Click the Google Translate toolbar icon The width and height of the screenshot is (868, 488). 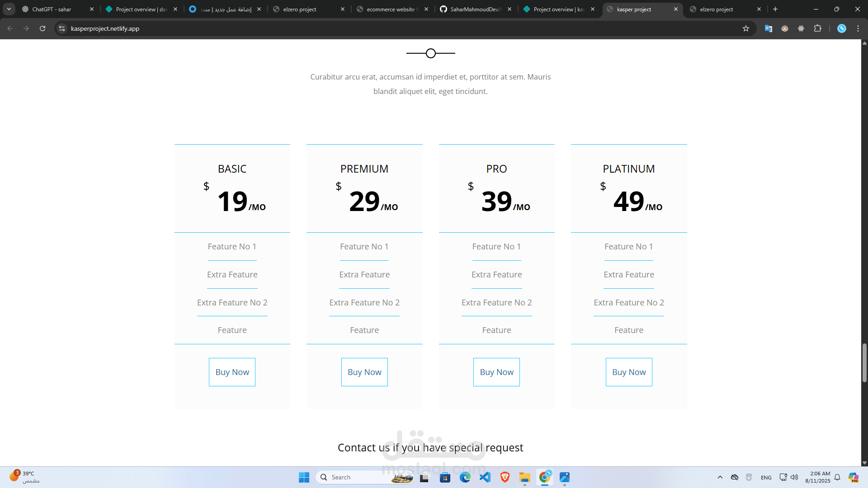tap(768, 28)
